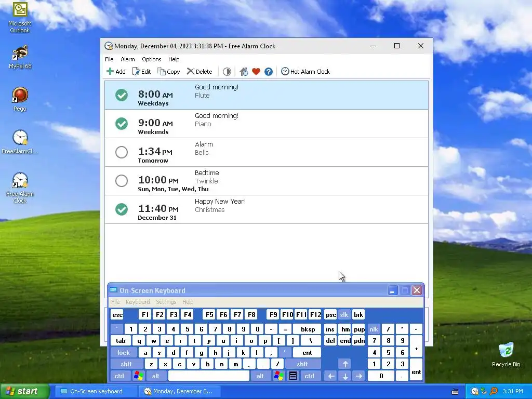The image size is (532, 399).
Task: Click the space bar on On-Screen Keyboard
Action: click(x=209, y=376)
